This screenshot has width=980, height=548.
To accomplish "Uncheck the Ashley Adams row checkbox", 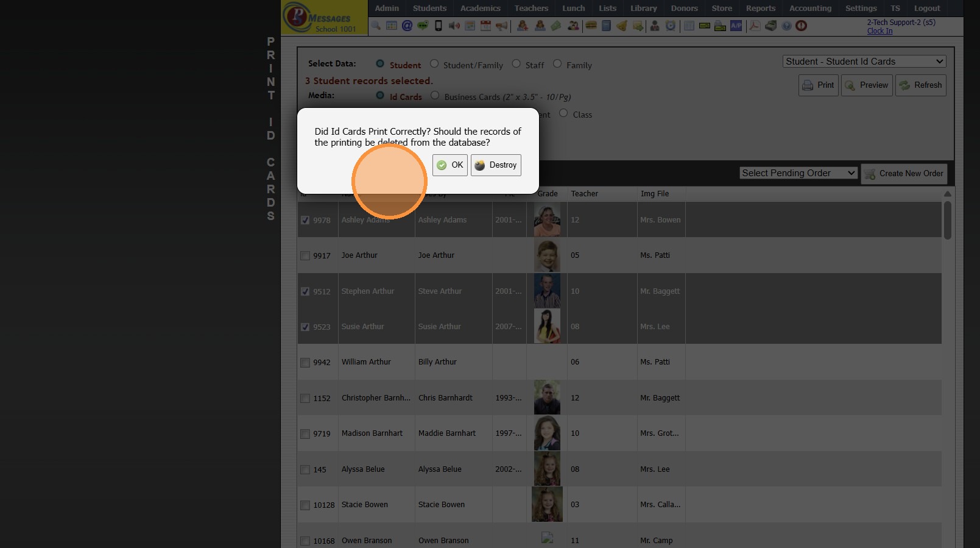I will (x=305, y=220).
